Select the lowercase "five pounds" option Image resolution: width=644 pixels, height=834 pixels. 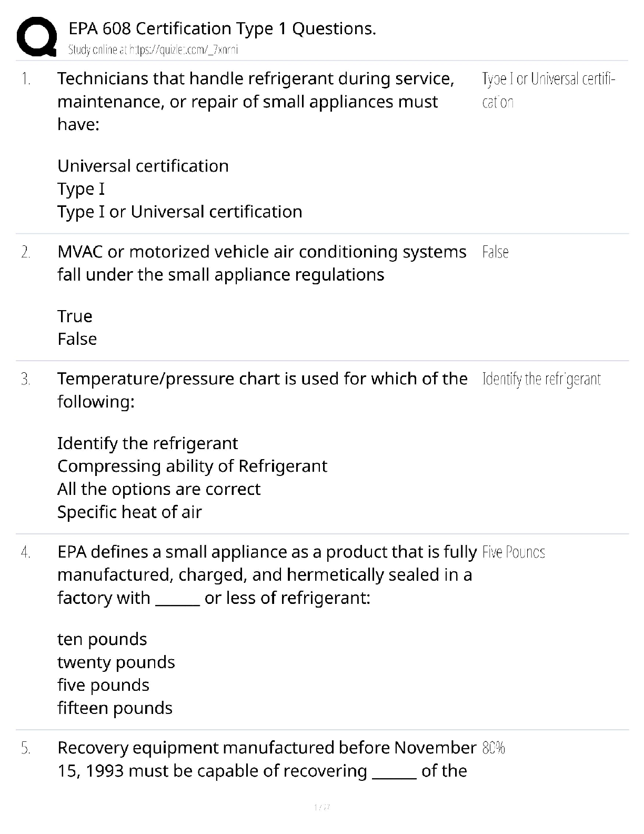coord(103,685)
